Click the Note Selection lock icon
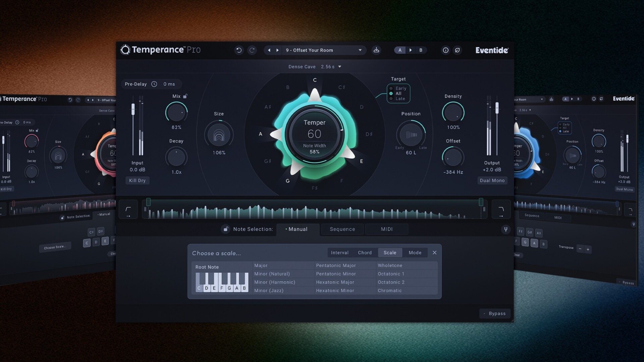 225,229
